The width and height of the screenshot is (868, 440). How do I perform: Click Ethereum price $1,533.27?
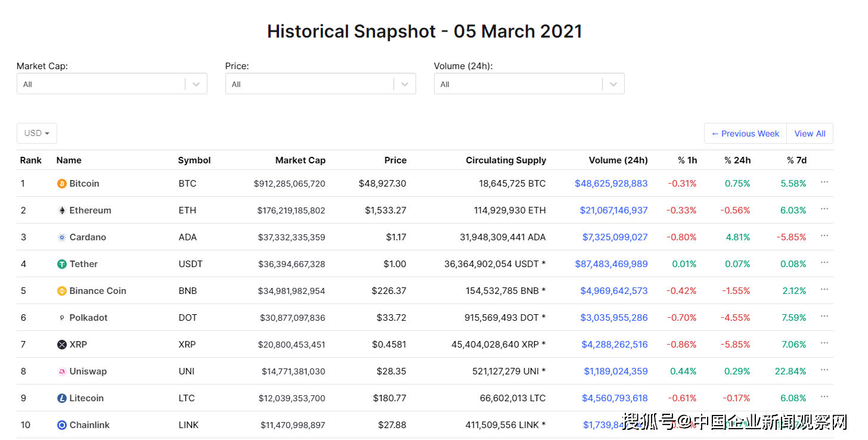[x=386, y=210]
